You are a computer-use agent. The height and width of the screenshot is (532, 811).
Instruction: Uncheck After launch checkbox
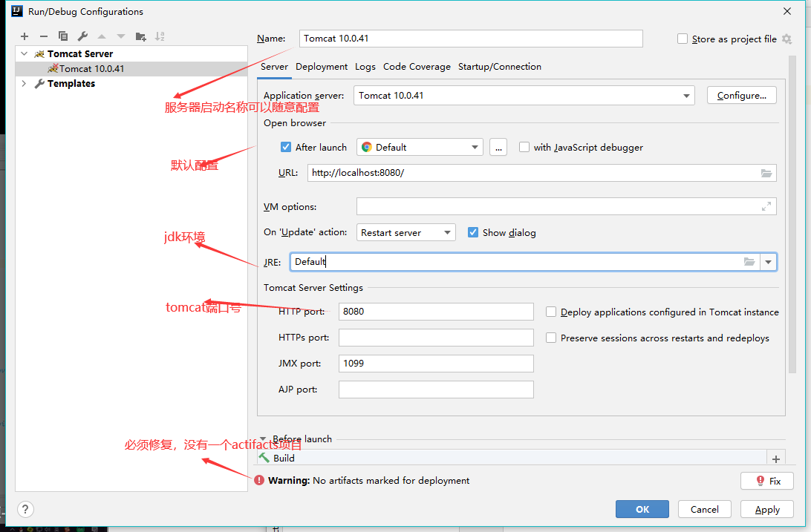286,147
